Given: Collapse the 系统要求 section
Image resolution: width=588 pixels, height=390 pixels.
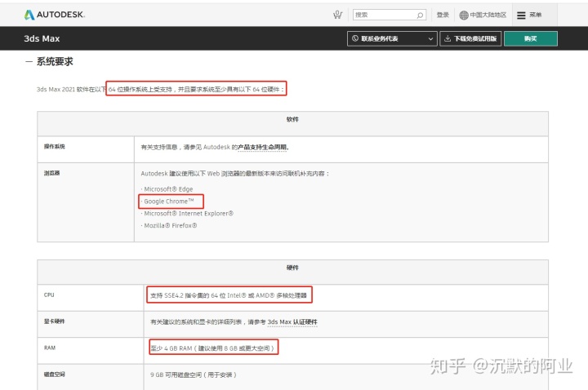Looking at the screenshot, I should 49,61.
